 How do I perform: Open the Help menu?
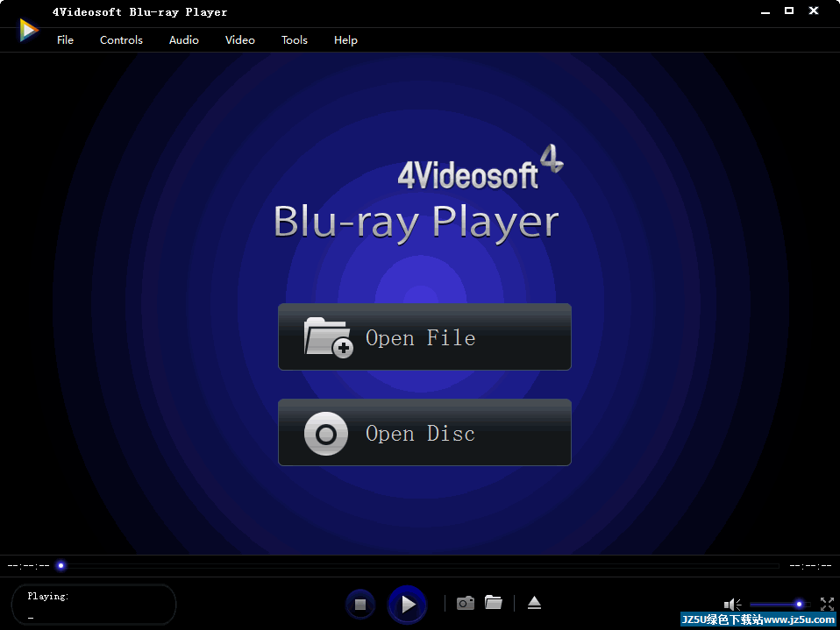pos(345,40)
